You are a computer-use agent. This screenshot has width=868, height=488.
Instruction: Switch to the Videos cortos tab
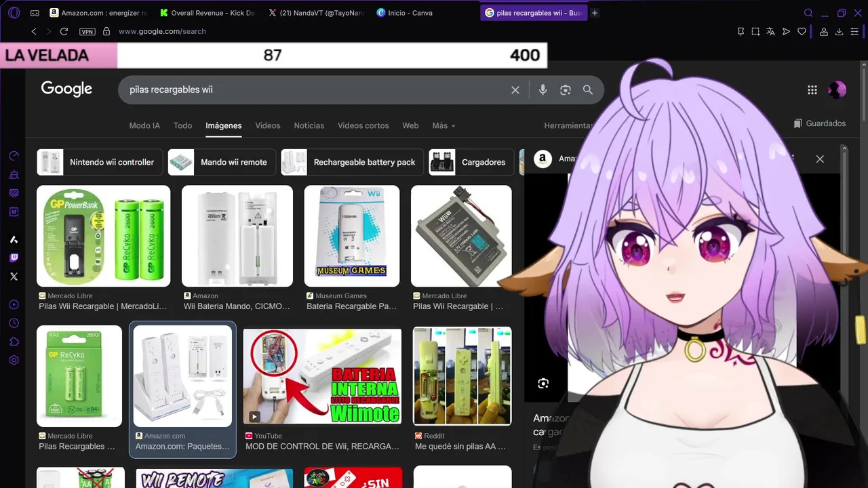363,125
